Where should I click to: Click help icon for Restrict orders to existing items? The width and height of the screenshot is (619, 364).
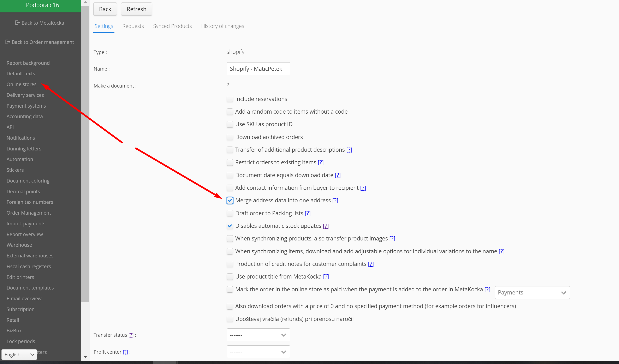click(321, 162)
